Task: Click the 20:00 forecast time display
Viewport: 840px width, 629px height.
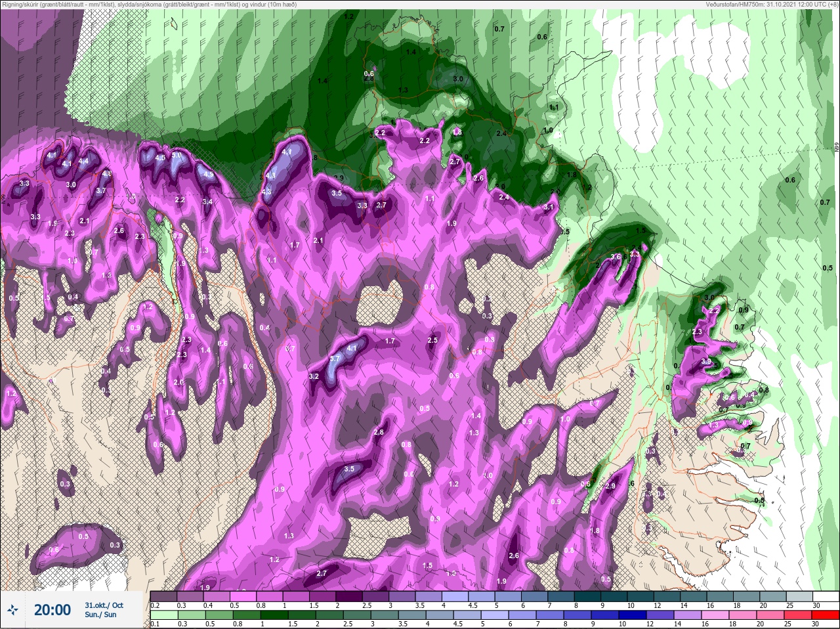Action: pyautogui.click(x=52, y=610)
